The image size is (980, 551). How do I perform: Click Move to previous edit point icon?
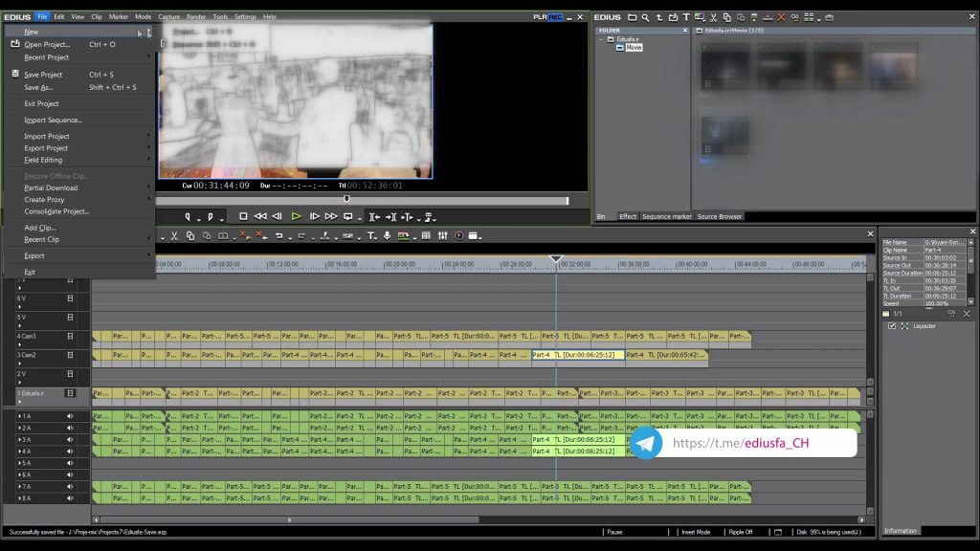click(374, 217)
